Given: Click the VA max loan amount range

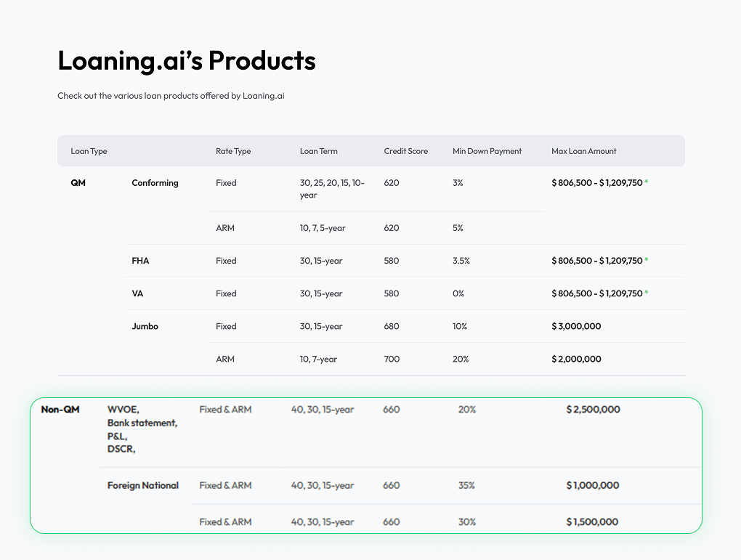Looking at the screenshot, I should [x=597, y=293].
